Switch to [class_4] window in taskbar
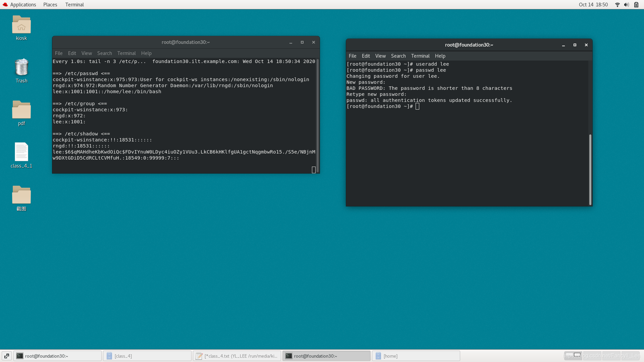 [147, 356]
